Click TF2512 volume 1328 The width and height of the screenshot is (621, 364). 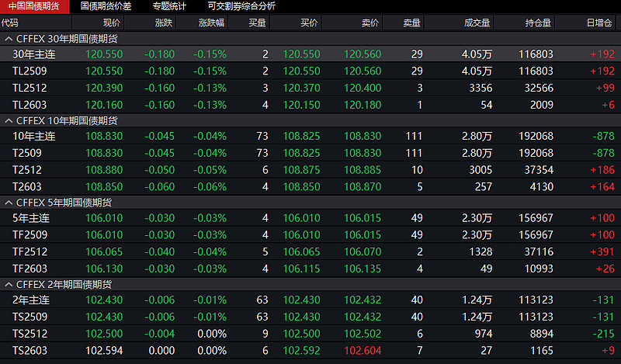[x=480, y=252]
